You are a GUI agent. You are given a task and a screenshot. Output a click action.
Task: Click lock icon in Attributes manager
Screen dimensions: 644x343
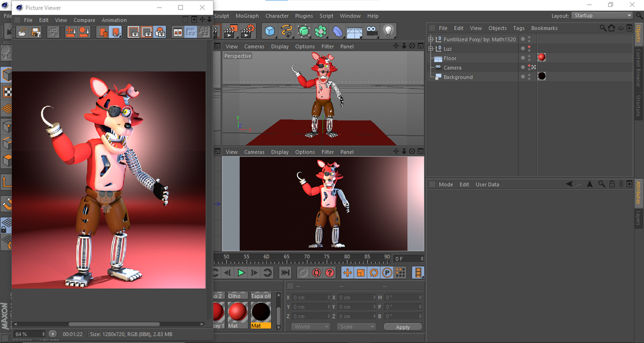coord(612,184)
